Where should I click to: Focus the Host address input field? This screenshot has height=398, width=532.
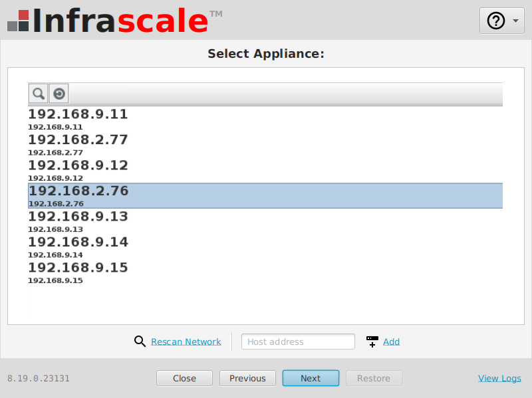pos(298,342)
